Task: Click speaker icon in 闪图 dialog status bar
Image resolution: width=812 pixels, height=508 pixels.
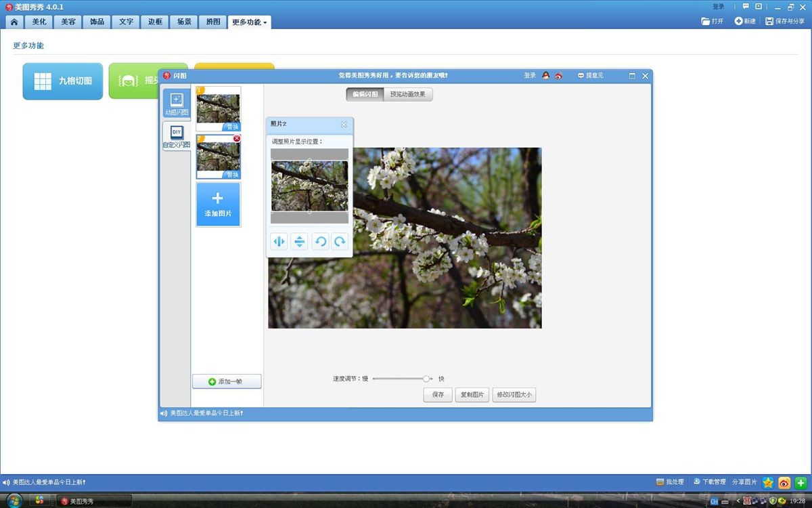Action: tap(164, 413)
